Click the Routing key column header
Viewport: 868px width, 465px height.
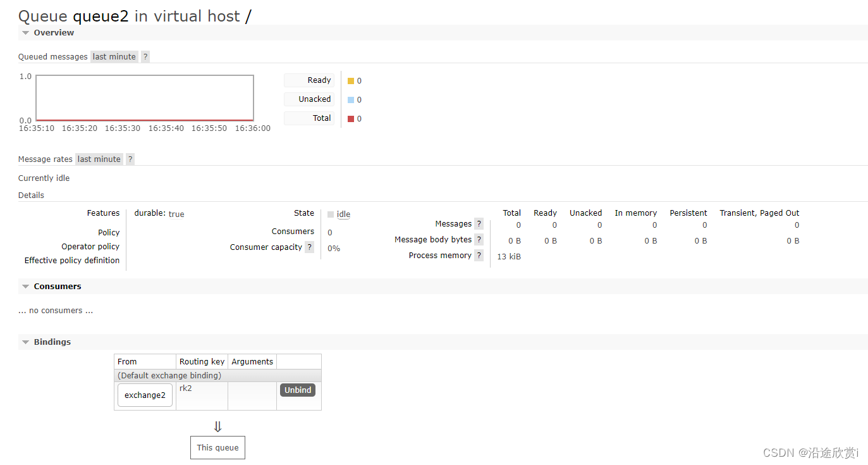coord(202,362)
